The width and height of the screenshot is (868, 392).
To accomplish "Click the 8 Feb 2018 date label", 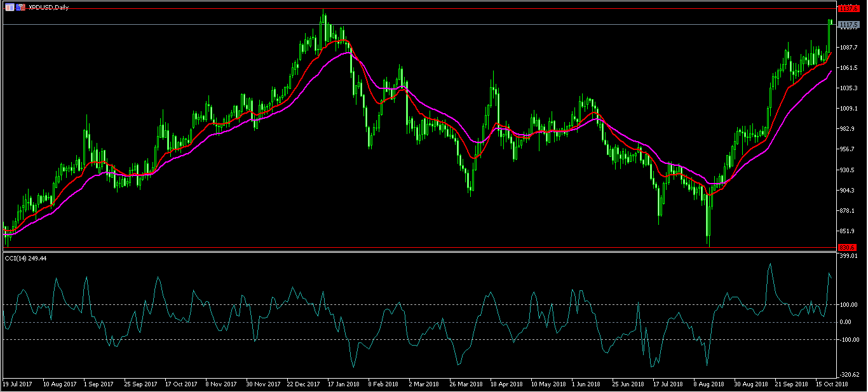I will (383, 384).
